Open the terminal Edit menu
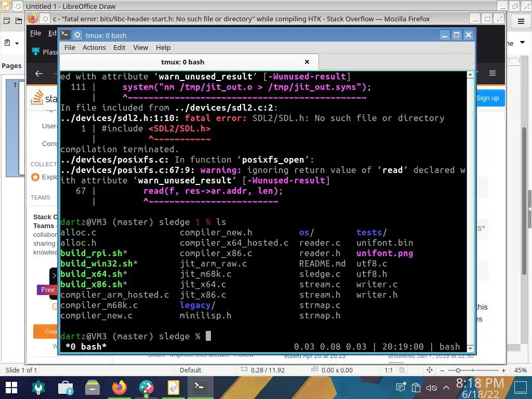This screenshot has height=399, width=532. point(119,47)
